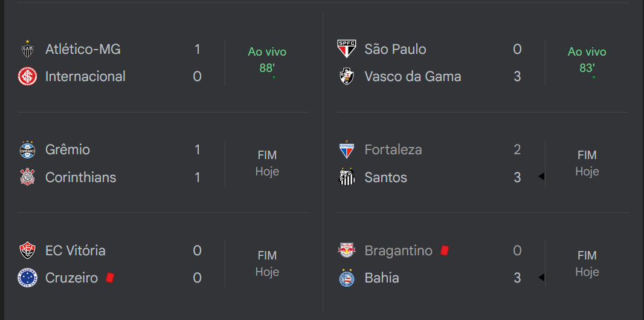644x320 pixels.
Task: Click the Cruzeiro blue crest
Action: [x=28, y=278]
